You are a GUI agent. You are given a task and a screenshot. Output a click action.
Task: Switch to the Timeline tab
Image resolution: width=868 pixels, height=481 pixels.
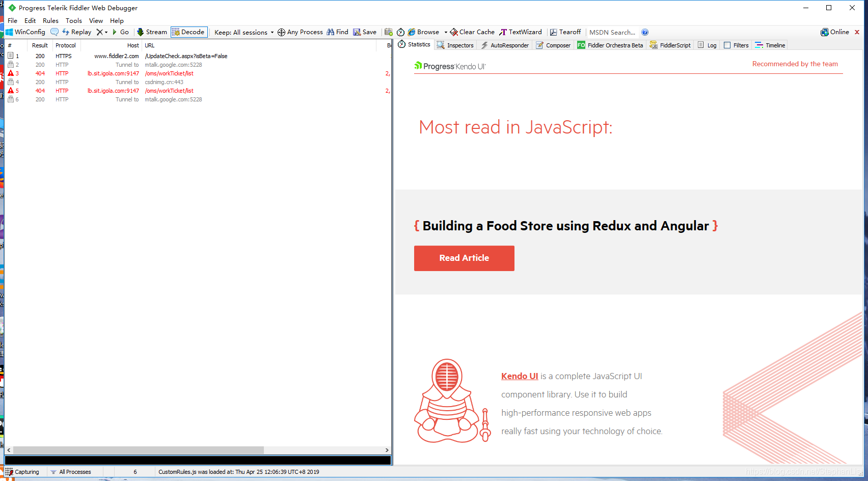point(770,45)
